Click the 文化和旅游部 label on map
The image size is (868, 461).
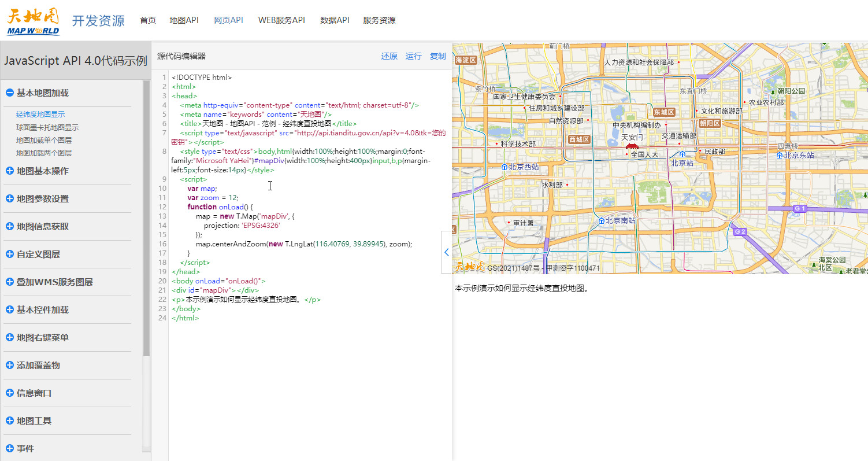click(722, 111)
